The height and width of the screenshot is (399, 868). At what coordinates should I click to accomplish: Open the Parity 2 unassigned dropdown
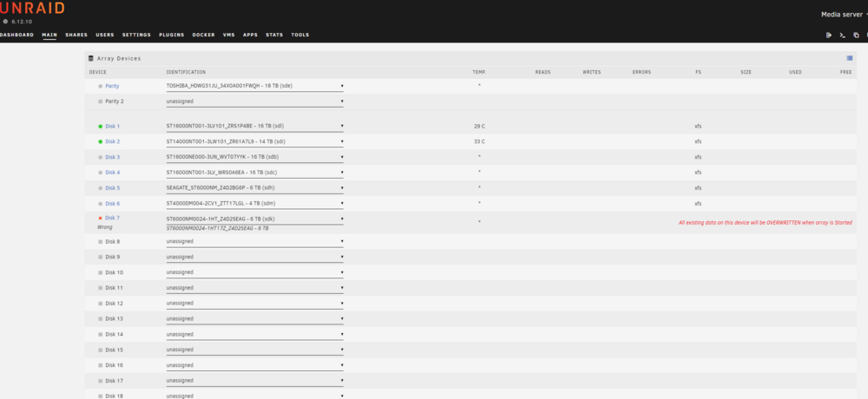coord(254,101)
